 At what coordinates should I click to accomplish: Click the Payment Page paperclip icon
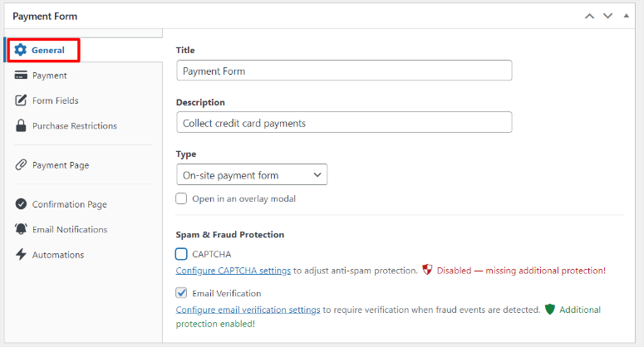point(21,165)
